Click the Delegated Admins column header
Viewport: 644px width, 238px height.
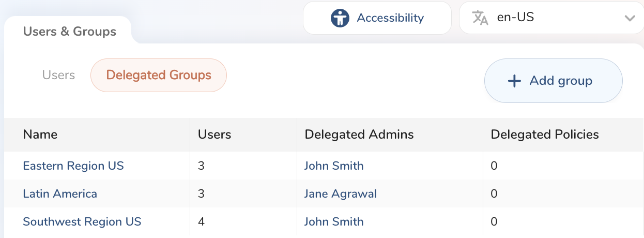tap(359, 135)
